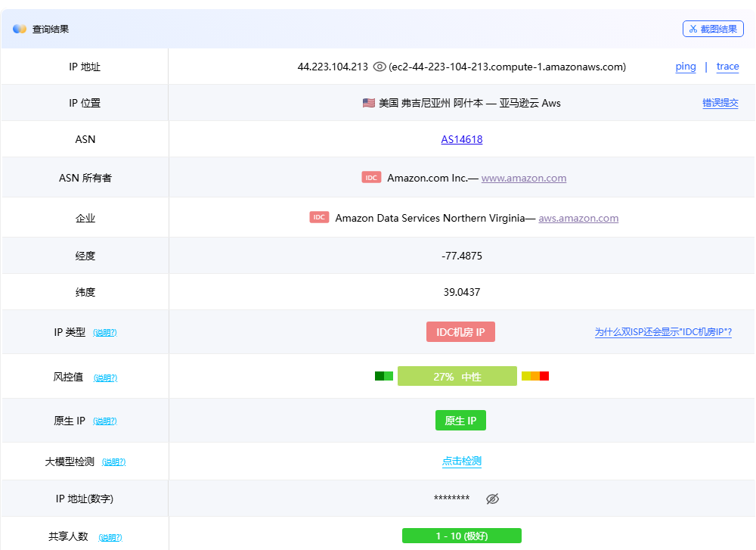The height and width of the screenshot is (550, 756).
Task: Click 错误提交 to report location error
Action: pyautogui.click(x=720, y=103)
